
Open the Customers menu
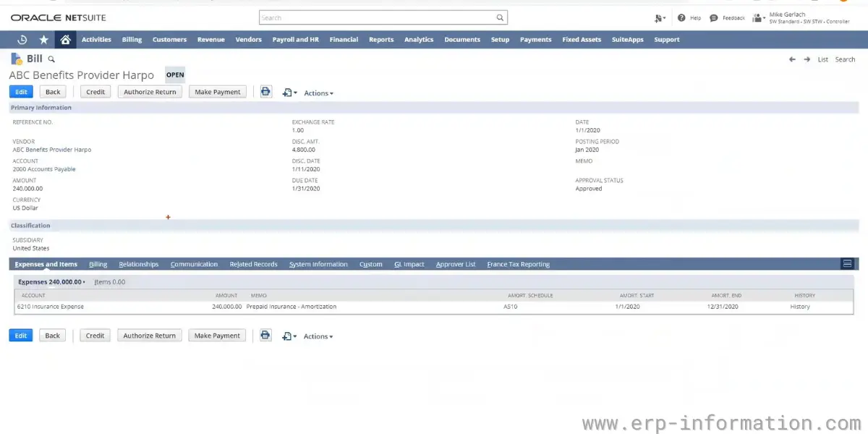click(x=169, y=40)
